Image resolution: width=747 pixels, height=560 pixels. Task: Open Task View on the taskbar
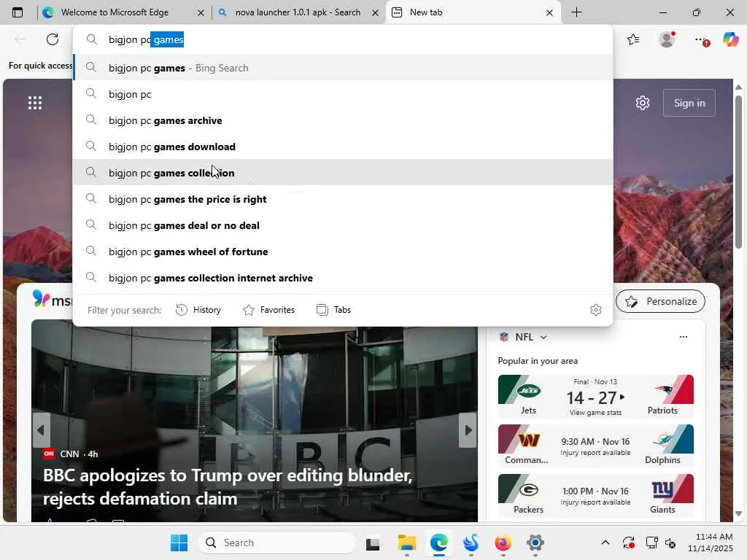tap(373, 542)
